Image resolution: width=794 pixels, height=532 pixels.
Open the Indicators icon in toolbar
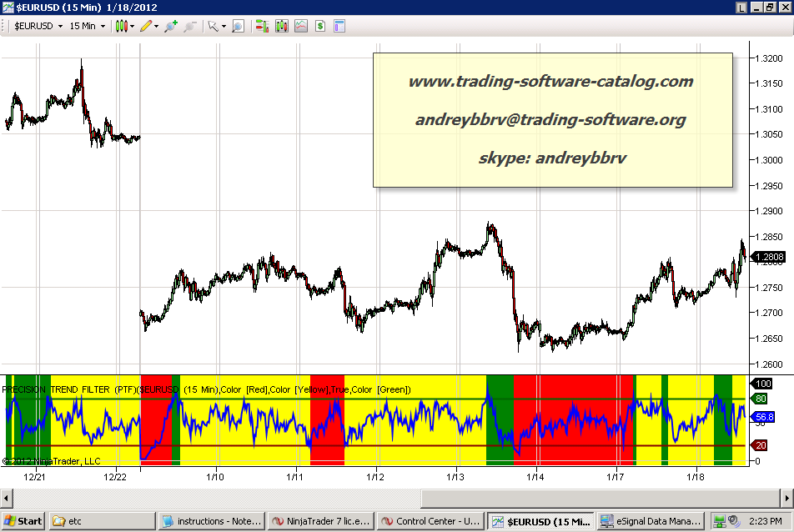[300, 26]
